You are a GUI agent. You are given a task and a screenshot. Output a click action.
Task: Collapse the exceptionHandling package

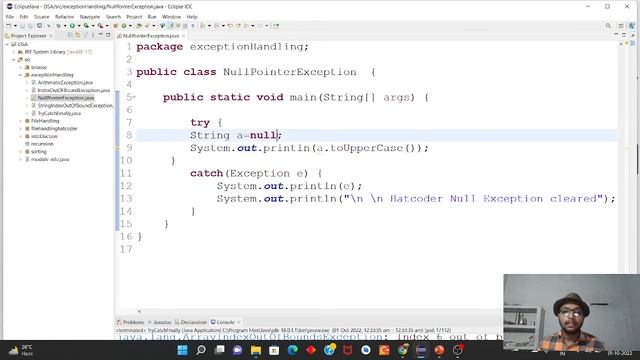[20, 75]
